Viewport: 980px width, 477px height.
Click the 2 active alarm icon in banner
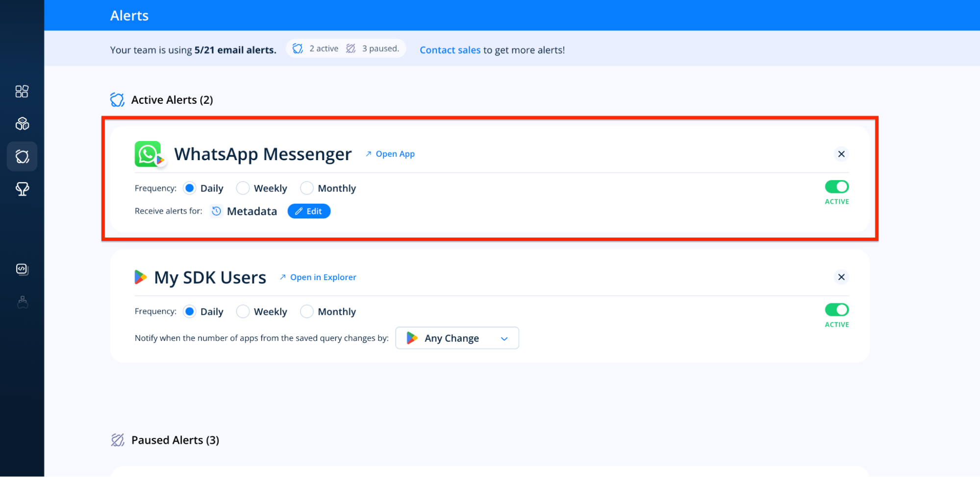click(x=298, y=48)
